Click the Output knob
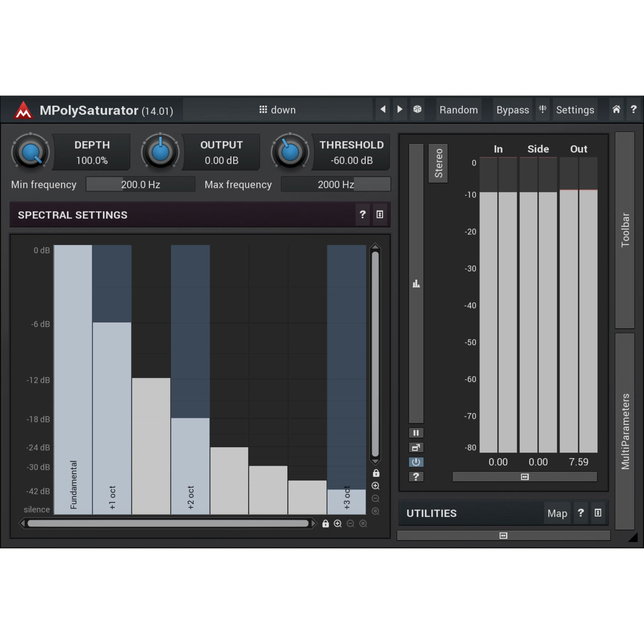 (x=160, y=153)
